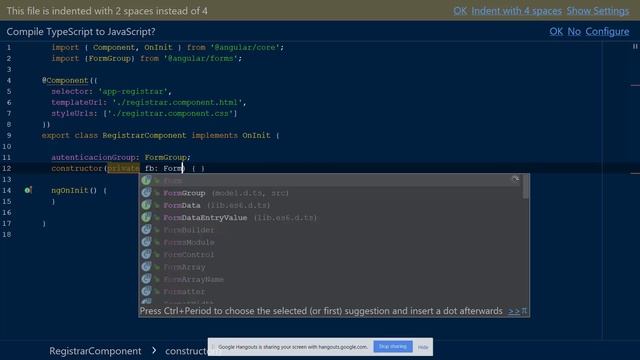
Task: Accept compiling TypeScript with OK link
Action: point(556,31)
